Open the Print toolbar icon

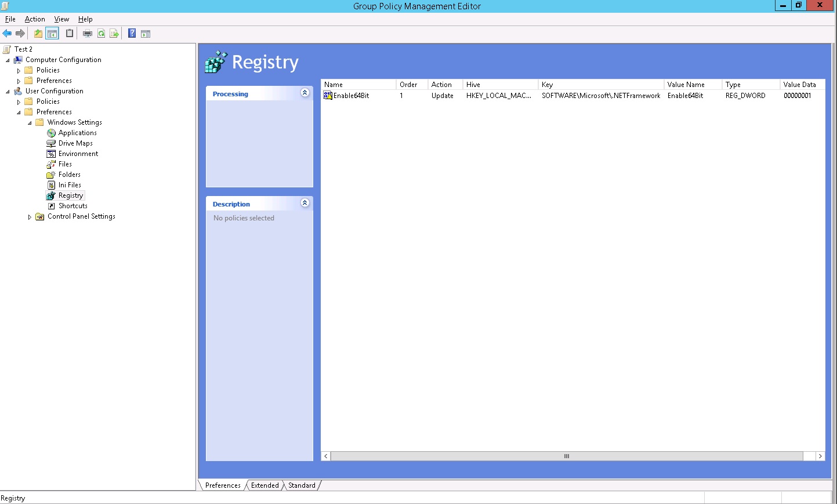coord(86,33)
